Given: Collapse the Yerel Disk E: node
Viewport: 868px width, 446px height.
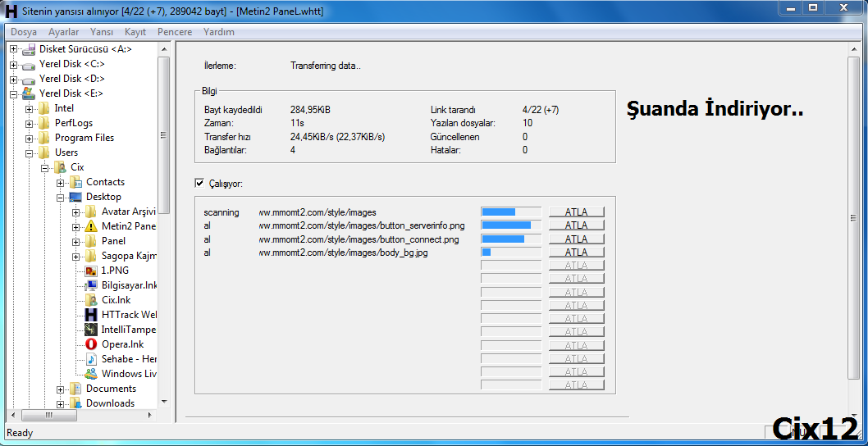Looking at the screenshot, I should [14, 94].
